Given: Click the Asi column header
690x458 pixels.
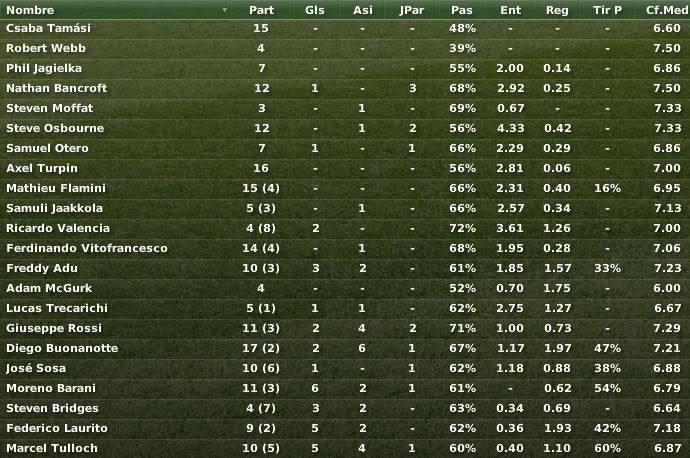Looking at the screenshot, I should [363, 10].
